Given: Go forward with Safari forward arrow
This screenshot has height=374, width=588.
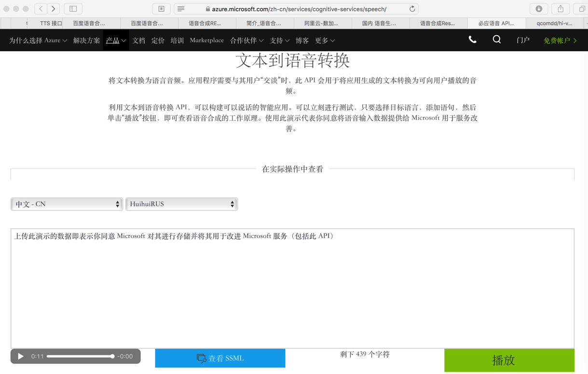Looking at the screenshot, I should 54,9.
